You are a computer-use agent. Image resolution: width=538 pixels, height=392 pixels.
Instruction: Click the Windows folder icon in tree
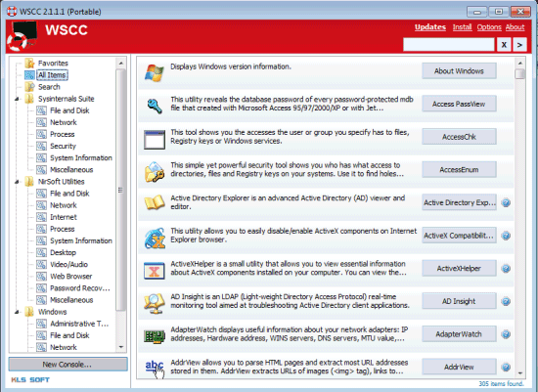point(30,312)
